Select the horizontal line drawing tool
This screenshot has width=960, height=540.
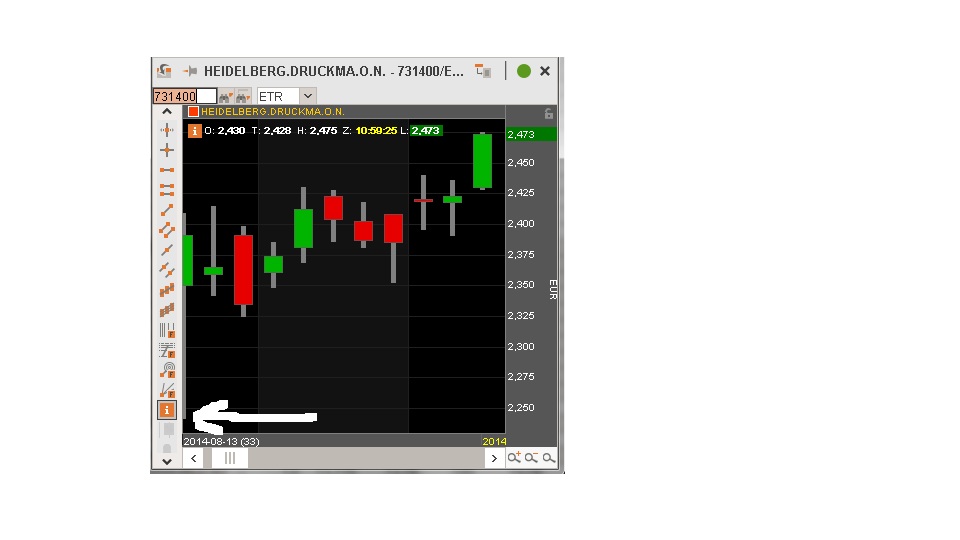[x=167, y=170]
